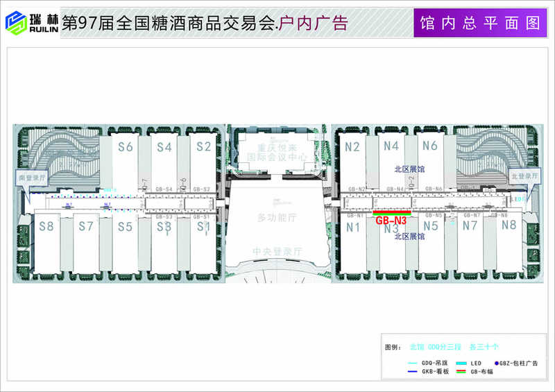Click the GBZ pillar ad blue dot
Screen dimensions: 555x392
pos(497,363)
